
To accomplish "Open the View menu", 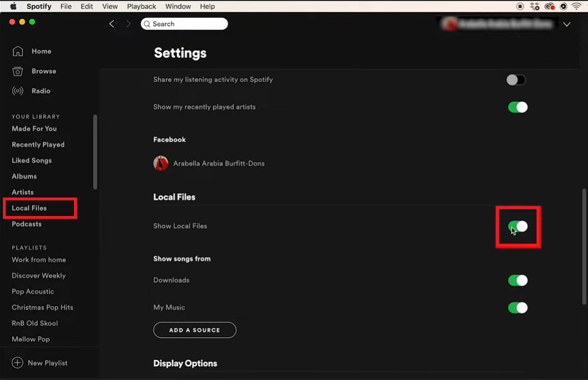I will [x=110, y=6].
